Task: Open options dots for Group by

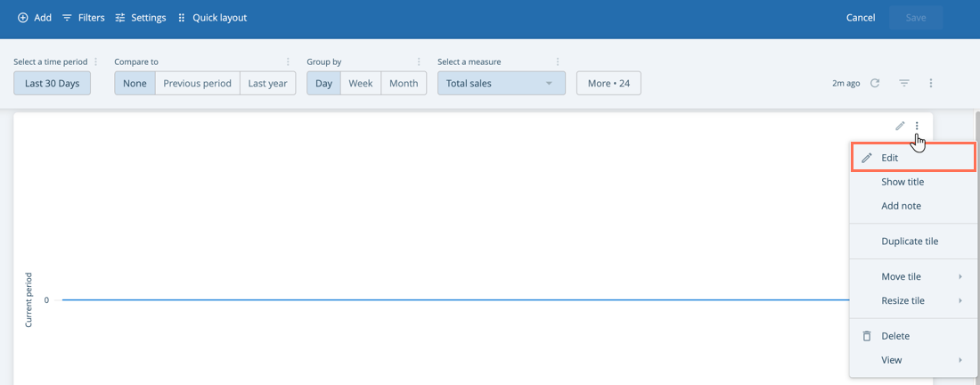Action: (x=419, y=61)
